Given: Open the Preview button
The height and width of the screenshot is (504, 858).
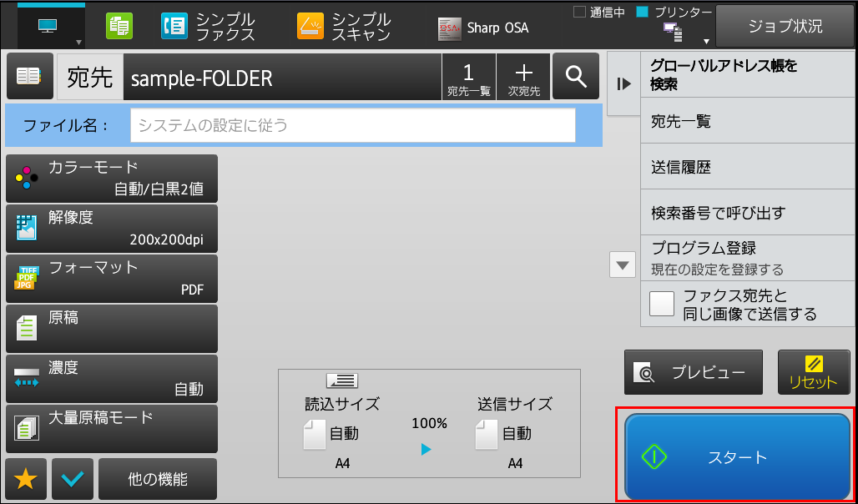Looking at the screenshot, I should (694, 373).
